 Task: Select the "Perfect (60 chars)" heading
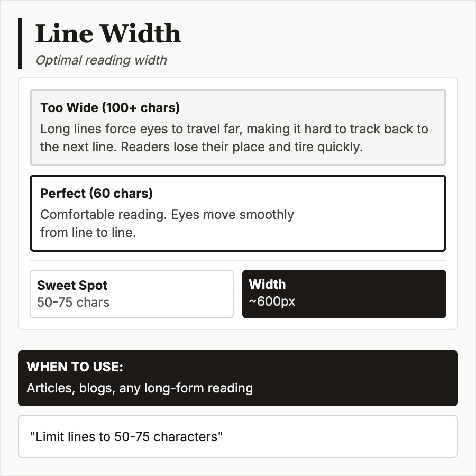tap(96, 194)
